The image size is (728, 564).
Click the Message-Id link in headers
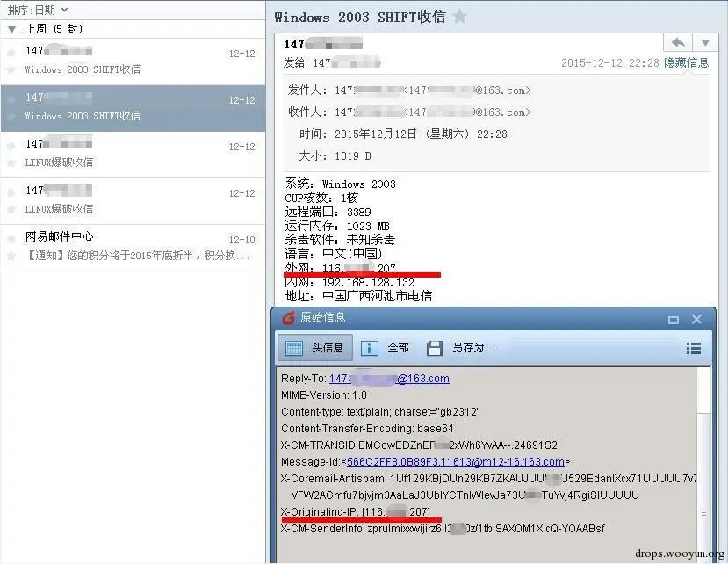(456, 462)
